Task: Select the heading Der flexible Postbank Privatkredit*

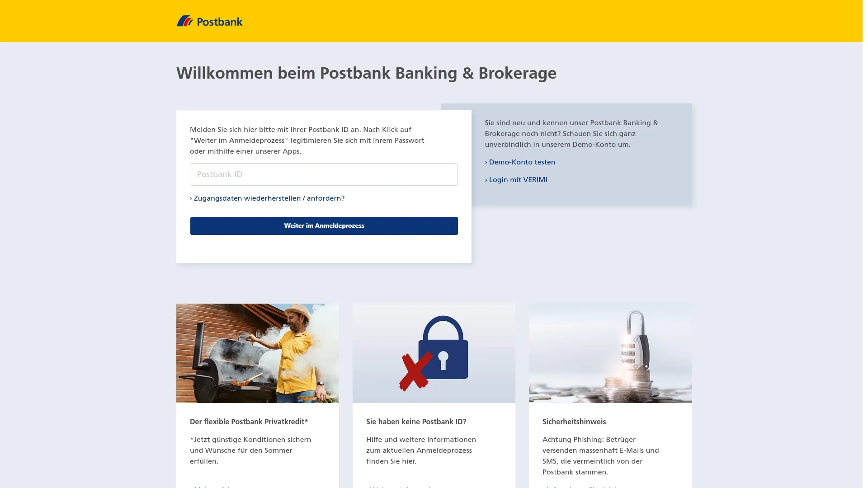Action: pos(249,422)
